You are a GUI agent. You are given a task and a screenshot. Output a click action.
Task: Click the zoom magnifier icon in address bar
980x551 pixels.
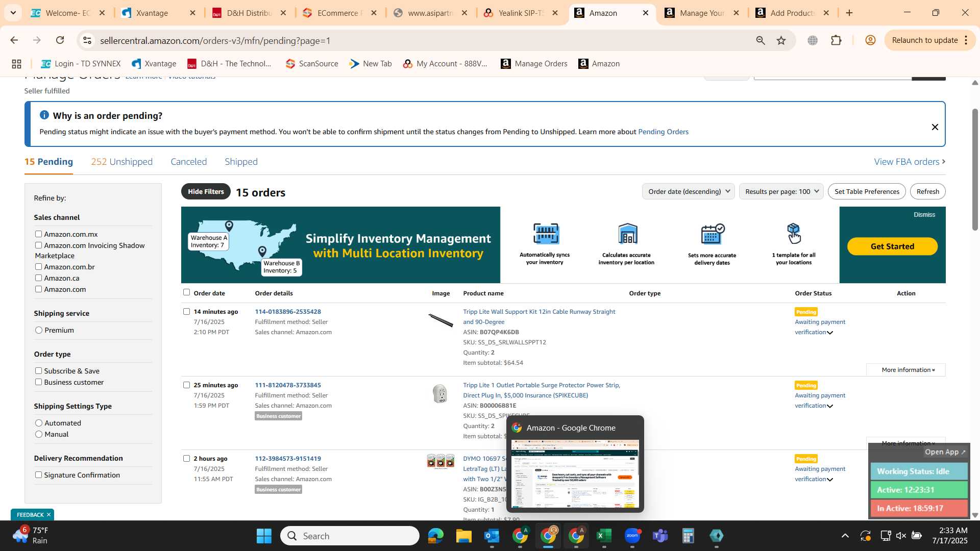coord(761,40)
